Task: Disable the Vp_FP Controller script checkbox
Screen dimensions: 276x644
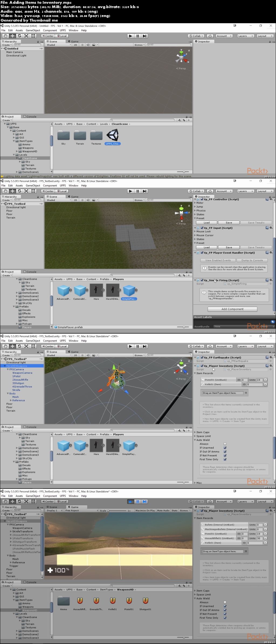Action: tap(202, 199)
